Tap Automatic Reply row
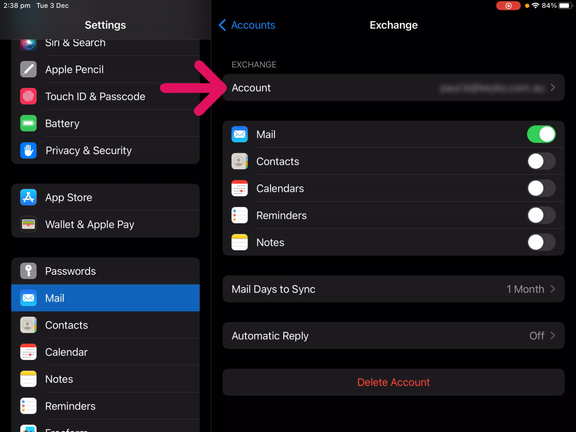The height and width of the screenshot is (432, 576). coord(393,336)
